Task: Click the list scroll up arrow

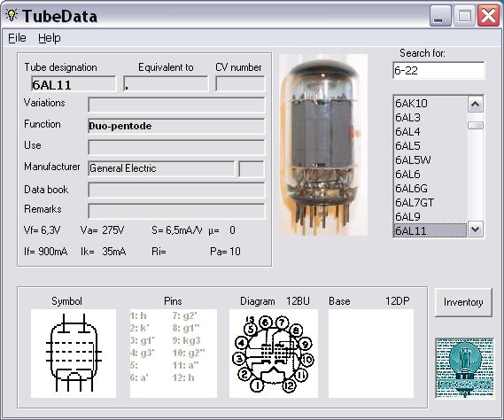Action: click(x=476, y=105)
